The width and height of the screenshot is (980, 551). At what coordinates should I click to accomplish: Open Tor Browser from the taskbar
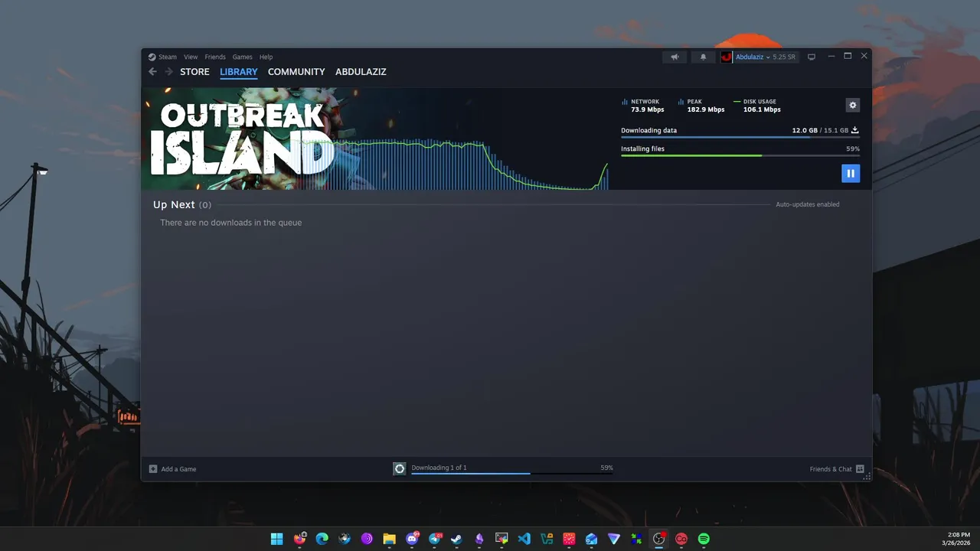click(x=367, y=539)
